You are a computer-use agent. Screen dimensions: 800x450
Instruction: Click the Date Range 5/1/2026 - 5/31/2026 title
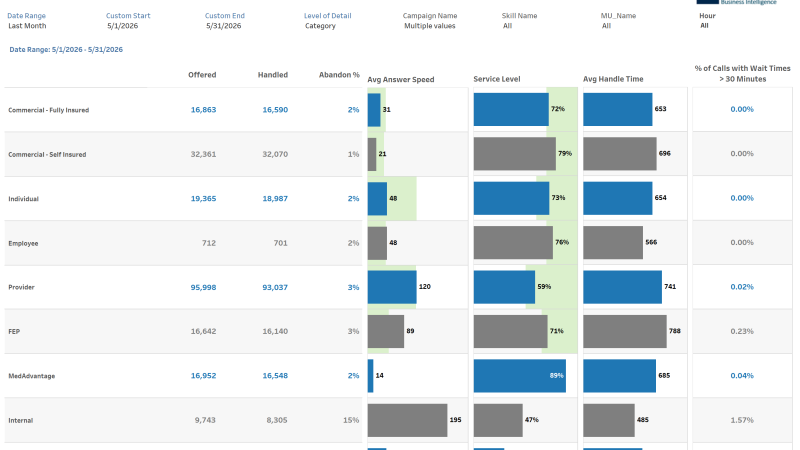(66, 49)
